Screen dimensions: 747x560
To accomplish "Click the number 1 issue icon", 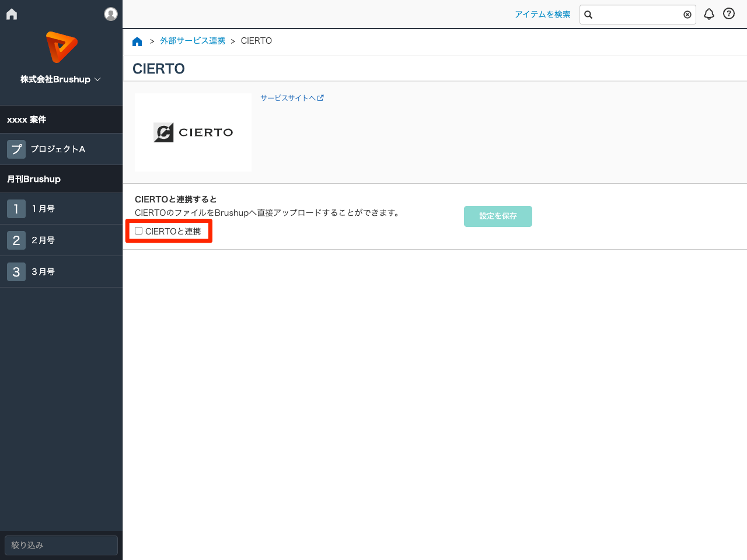I will [16, 209].
